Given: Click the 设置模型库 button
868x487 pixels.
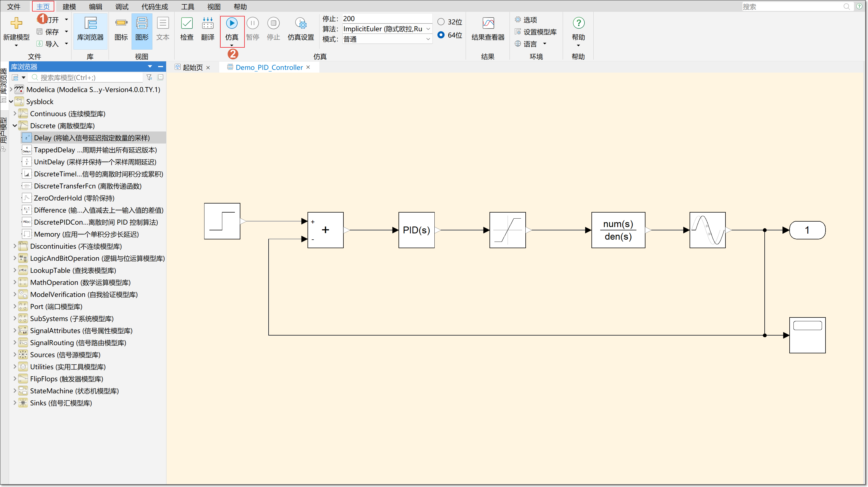Looking at the screenshot, I should coord(539,32).
